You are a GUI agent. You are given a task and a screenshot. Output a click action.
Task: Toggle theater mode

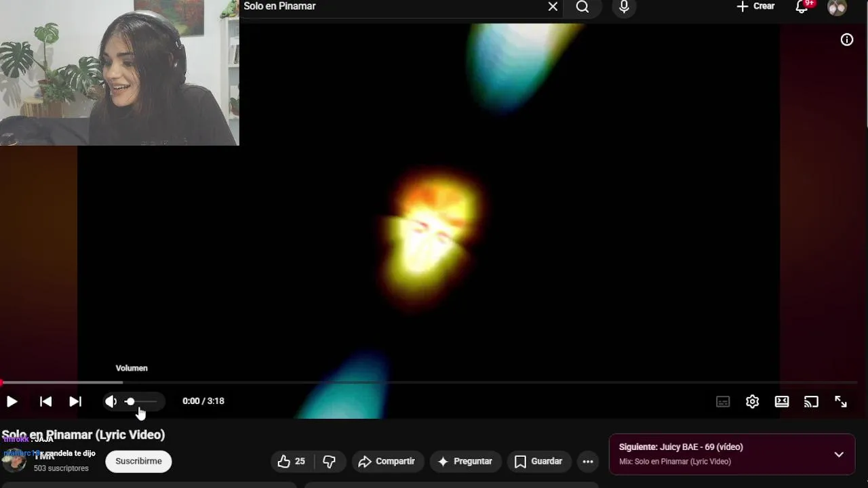pyautogui.click(x=782, y=401)
